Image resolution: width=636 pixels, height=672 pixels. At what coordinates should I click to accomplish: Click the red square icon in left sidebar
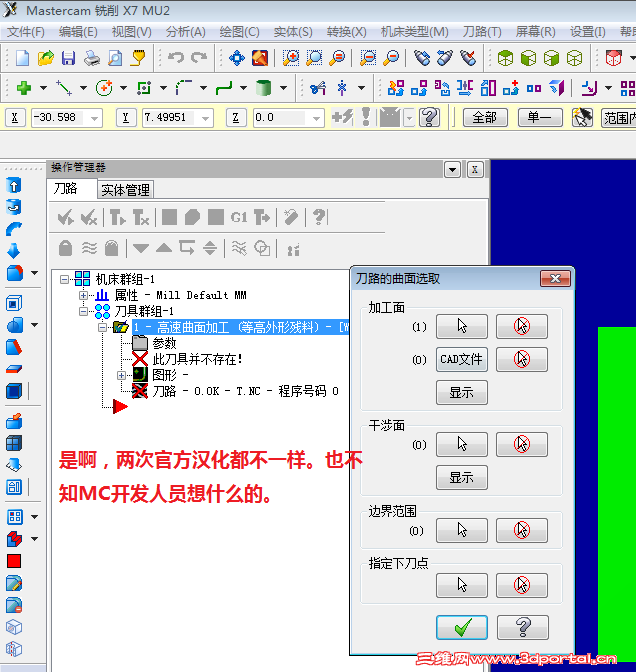14,561
